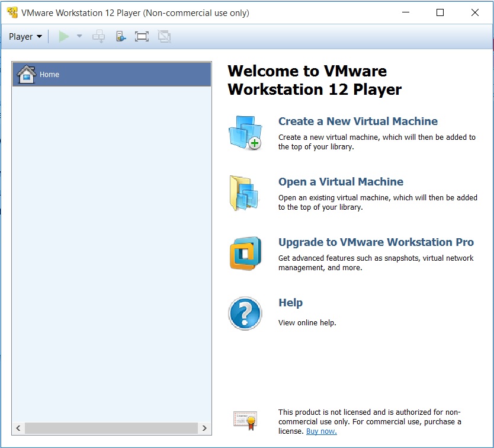
Task: Open the Player menu dropdown
Action: [x=25, y=37]
